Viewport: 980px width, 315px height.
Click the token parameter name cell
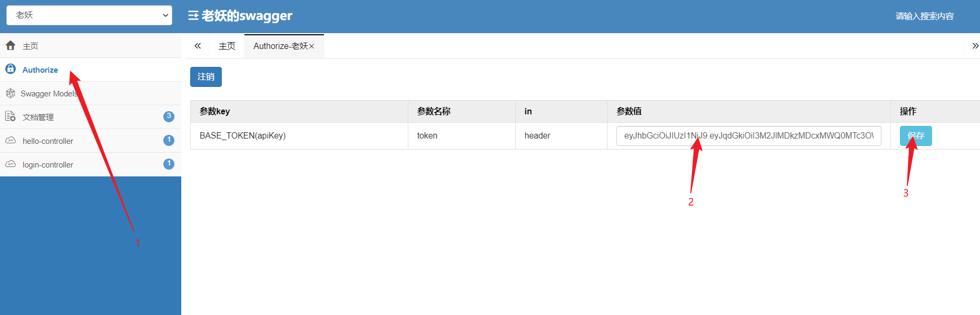[462, 136]
